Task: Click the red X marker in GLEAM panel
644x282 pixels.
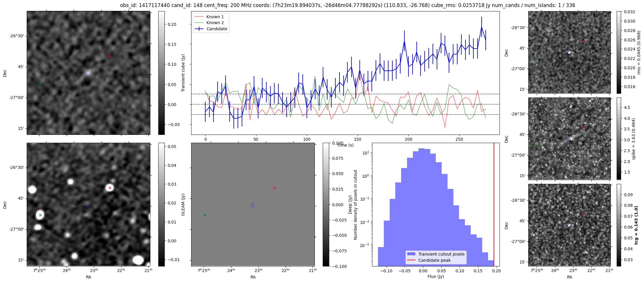Action: [274, 188]
